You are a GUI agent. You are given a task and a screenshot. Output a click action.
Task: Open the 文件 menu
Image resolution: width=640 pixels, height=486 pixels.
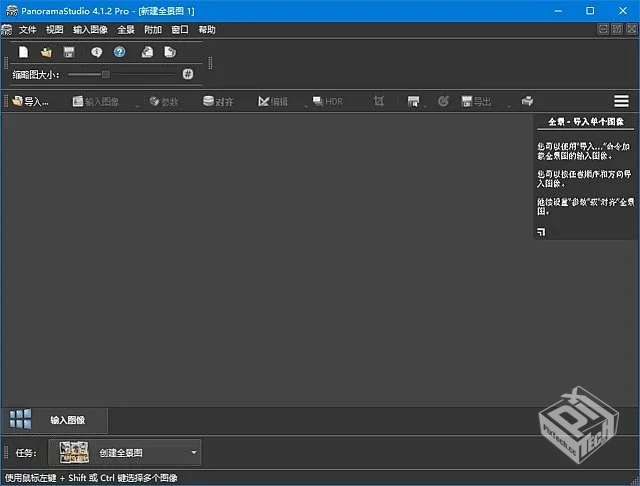click(27, 30)
